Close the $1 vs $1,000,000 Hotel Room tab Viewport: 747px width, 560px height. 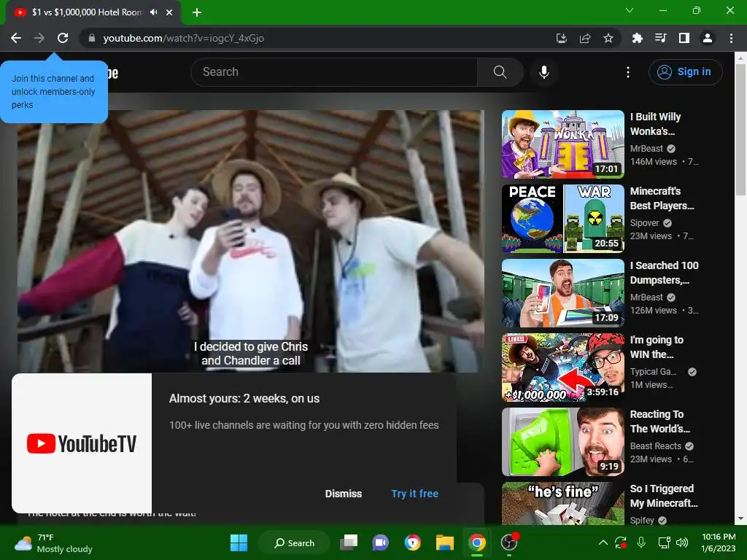coord(169,12)
